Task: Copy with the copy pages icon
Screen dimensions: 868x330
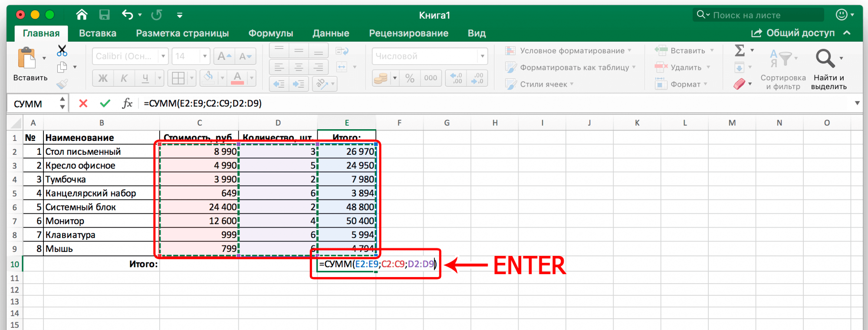Action: (62, 67)
